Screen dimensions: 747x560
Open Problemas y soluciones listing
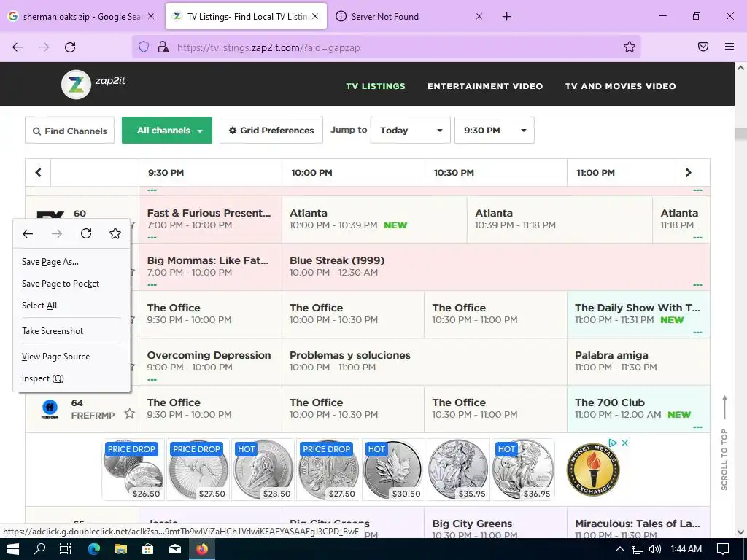425,362
